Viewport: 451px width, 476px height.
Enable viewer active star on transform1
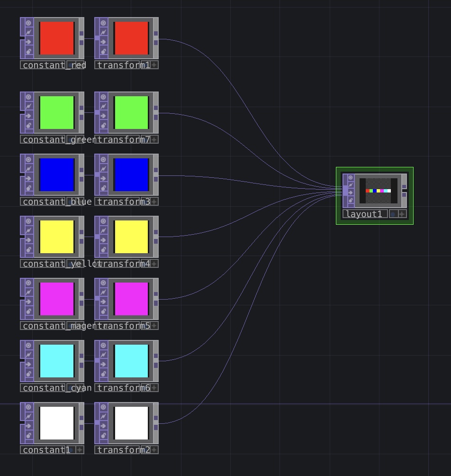154,64
